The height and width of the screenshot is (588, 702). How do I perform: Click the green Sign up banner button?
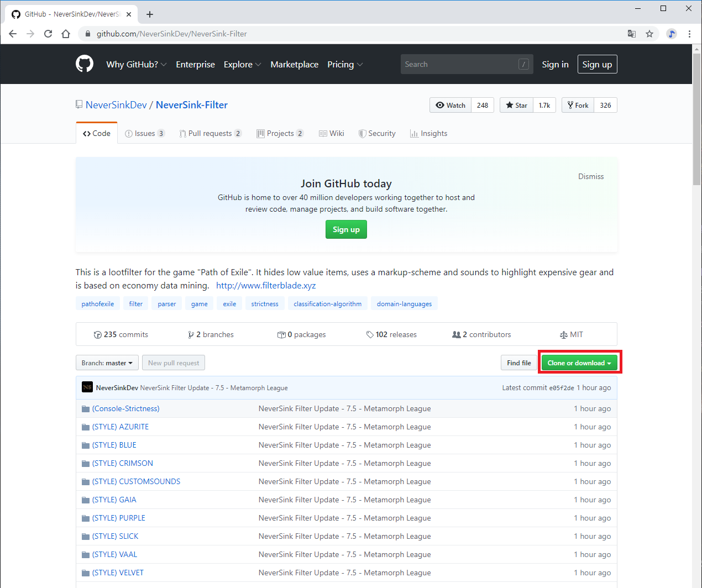click(346, 229)
